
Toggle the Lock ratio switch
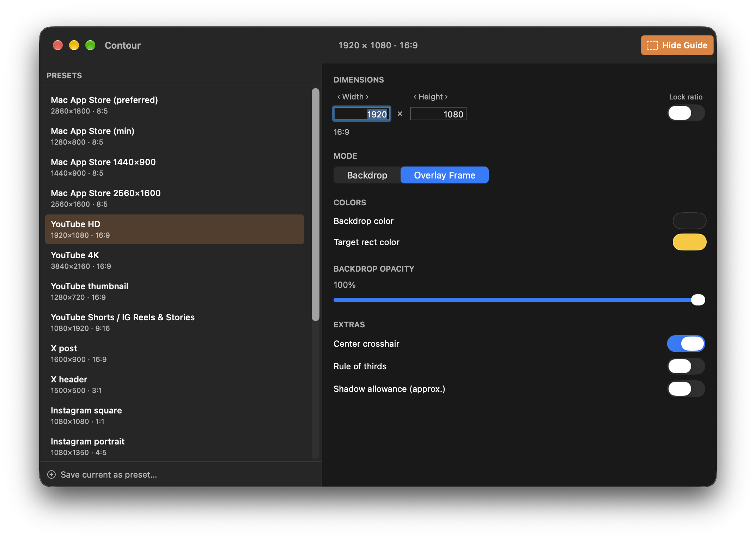pyautogui.click(x=686, y=113)
